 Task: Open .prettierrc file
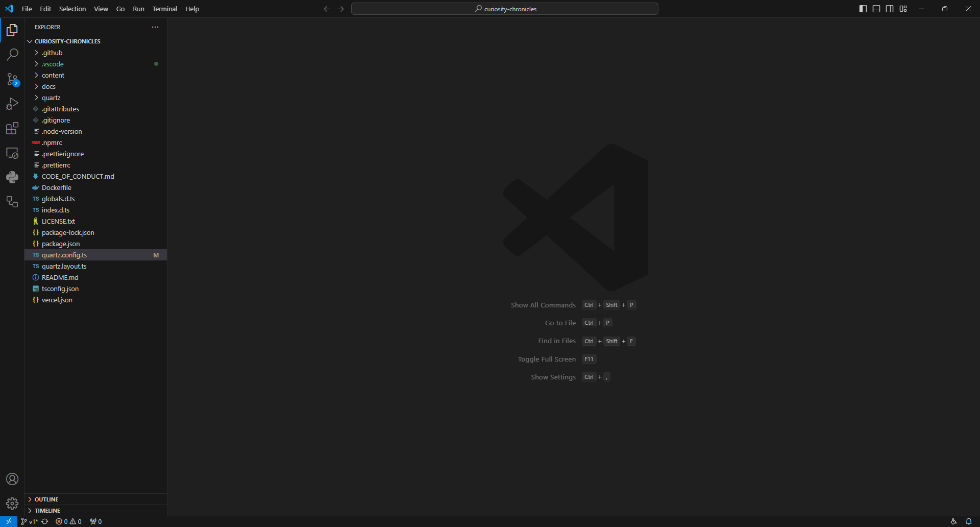95,165
